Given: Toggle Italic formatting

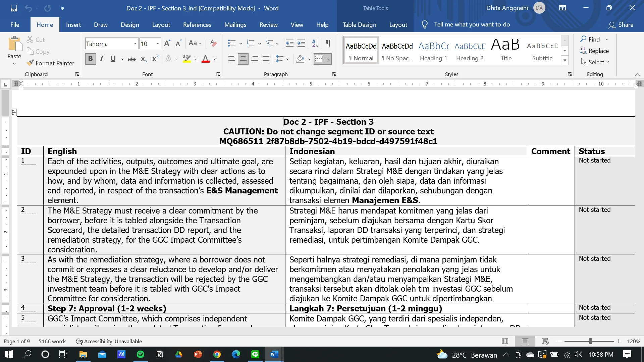Looking at the screenshot, I should tap(102, 59).
